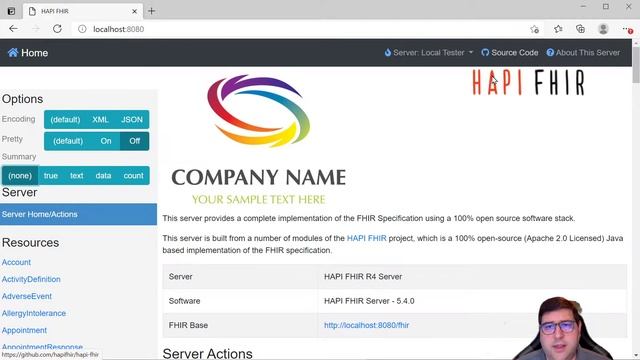This screenshot has width=640, height=360.
Task: Click the 'Options' sidebar heading
Action: coord(22,99)
